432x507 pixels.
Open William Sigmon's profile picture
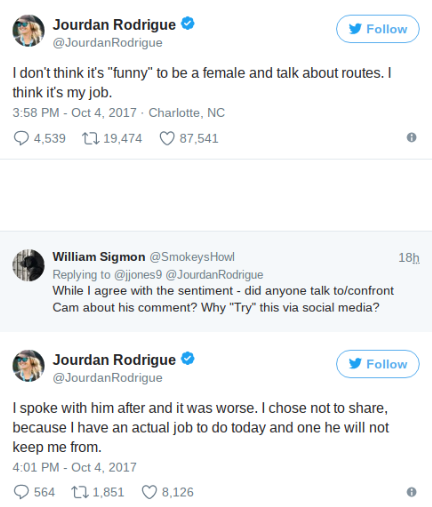click(x=28, y=265)
